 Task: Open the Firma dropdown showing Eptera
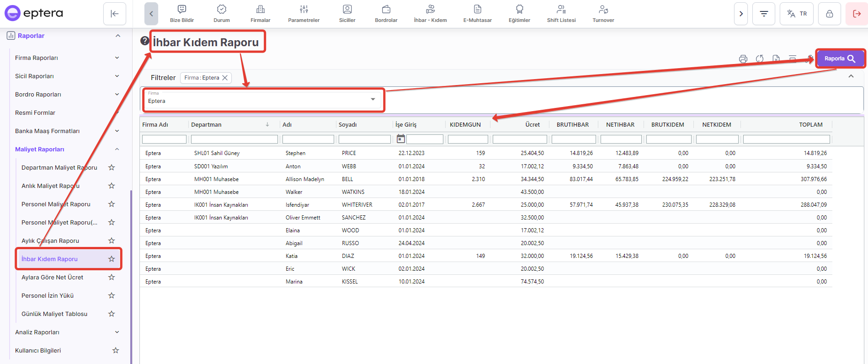(263, 100)
